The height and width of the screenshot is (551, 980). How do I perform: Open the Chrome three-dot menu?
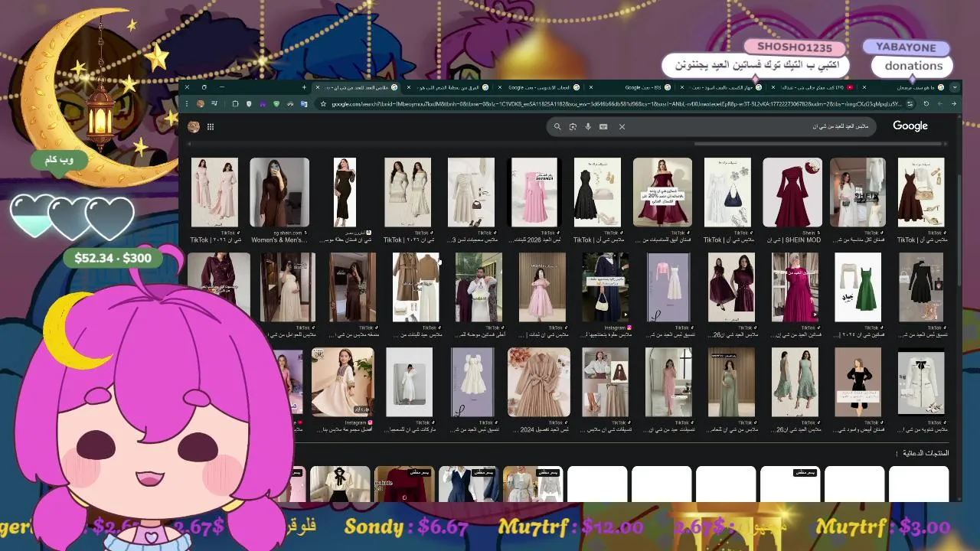coord(187,104)
